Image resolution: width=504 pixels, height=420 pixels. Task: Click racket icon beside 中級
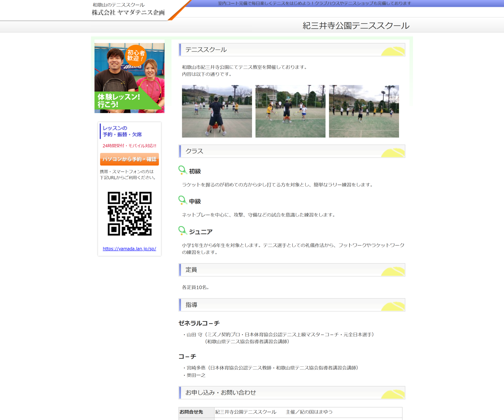(183, 200)
